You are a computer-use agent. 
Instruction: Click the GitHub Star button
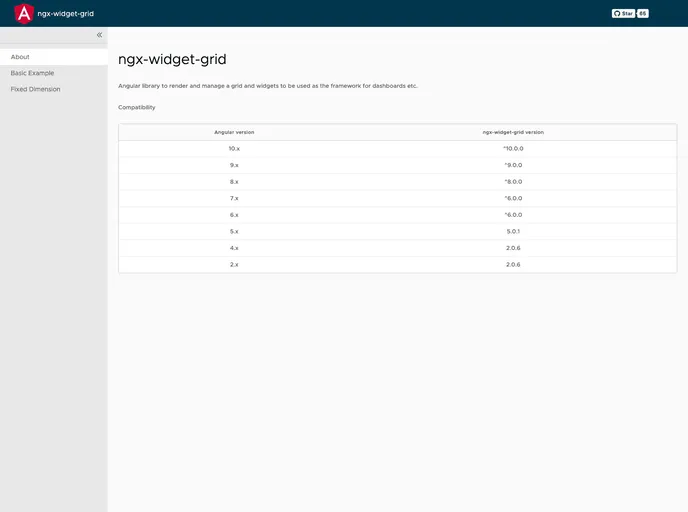point(624,14)
